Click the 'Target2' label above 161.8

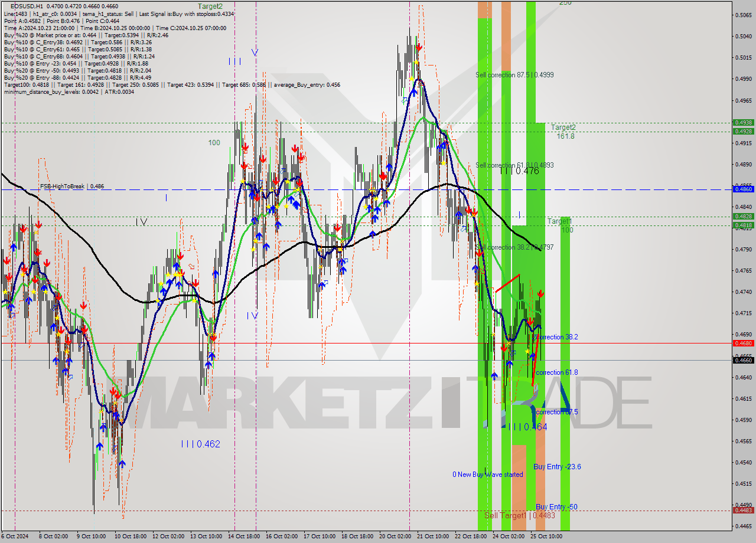(563, 127)
